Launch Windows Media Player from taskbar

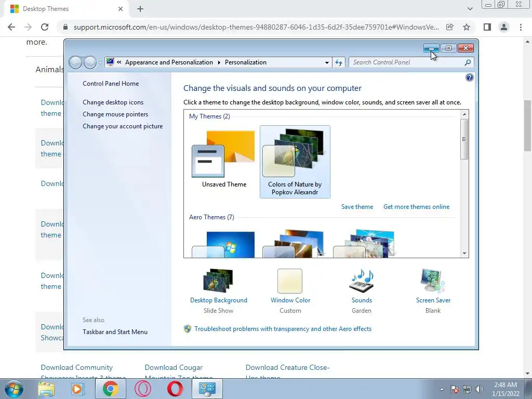(x=78, y=389)
